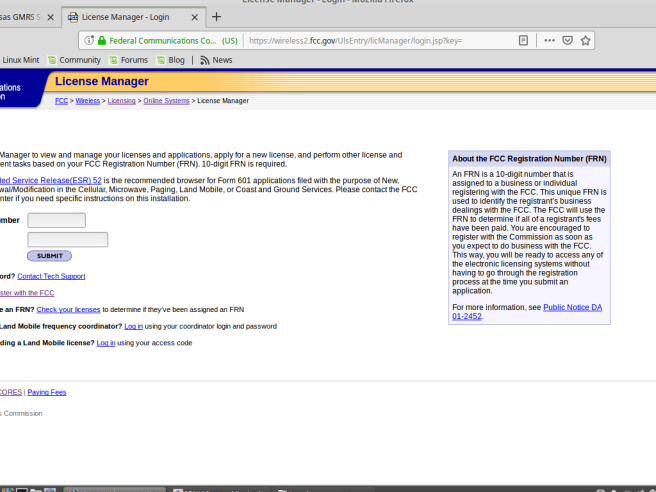Toggle reader view icon in address bar

pos(523,41)
